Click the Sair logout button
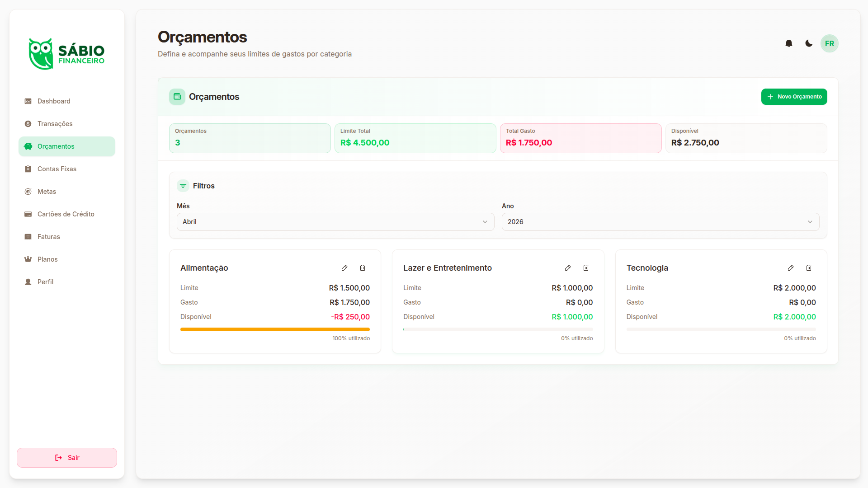The image size is (868, 488). [67, 458]
